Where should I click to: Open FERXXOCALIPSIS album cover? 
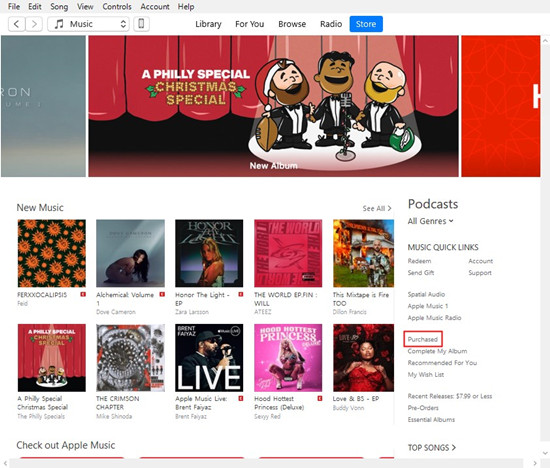(x=52, y=253)
